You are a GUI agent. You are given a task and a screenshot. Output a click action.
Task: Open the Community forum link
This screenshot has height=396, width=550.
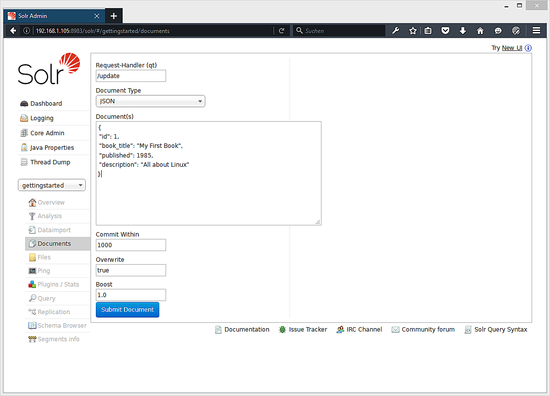[x=423, y=329]
